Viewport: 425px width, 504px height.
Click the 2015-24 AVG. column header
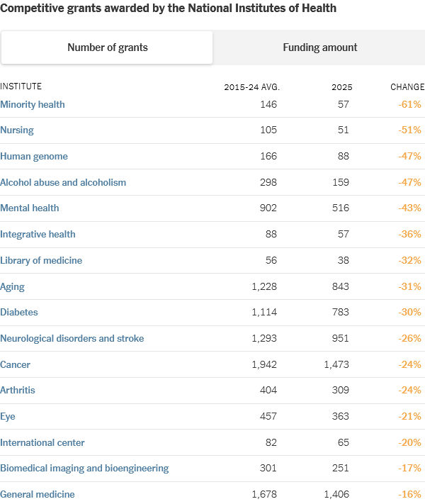coord(251,87)
